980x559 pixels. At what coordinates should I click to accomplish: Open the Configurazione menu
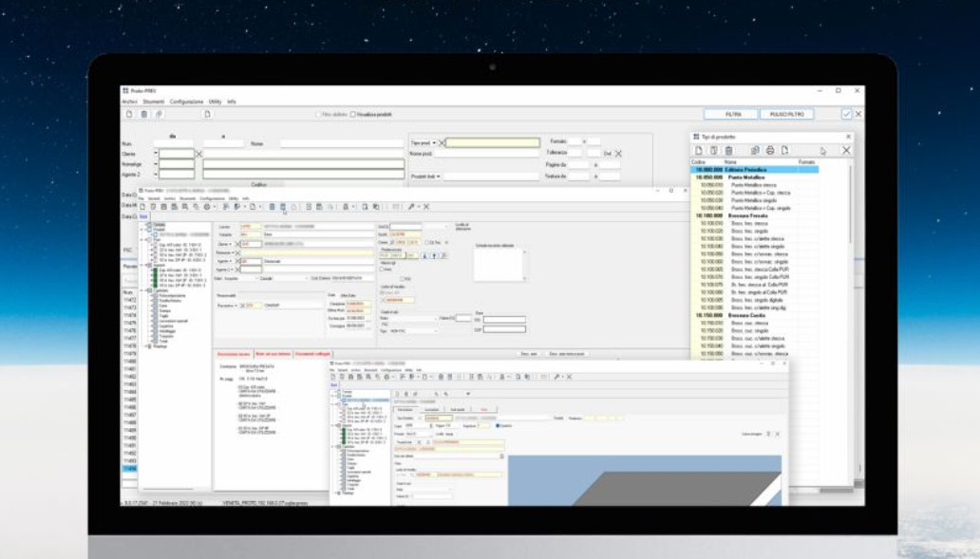tap(187, 102)
